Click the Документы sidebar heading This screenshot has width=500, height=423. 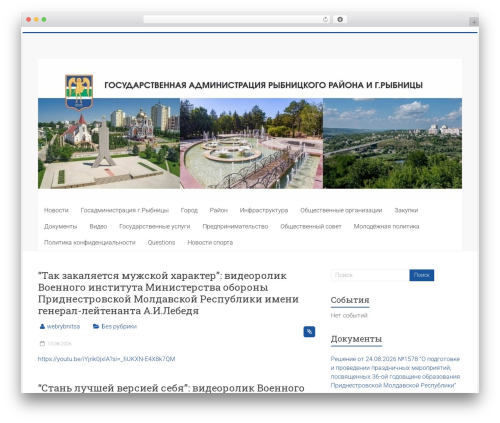(x=356, y=339)
